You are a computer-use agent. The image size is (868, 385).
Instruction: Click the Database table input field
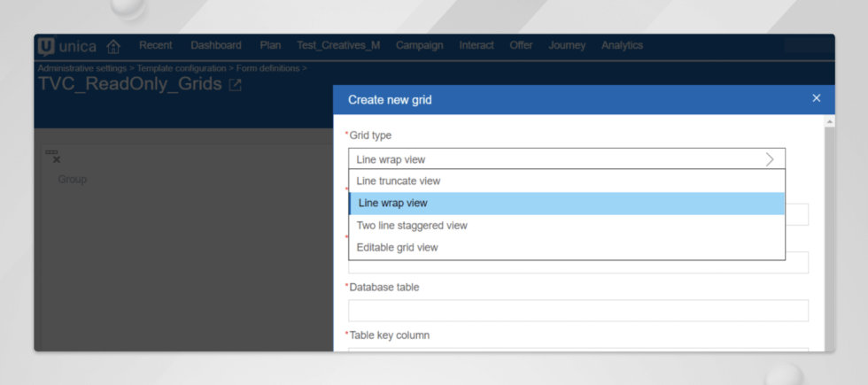click(577, 311)
